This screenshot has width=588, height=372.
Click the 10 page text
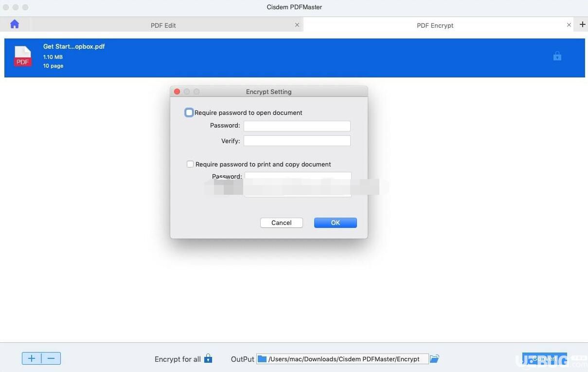(53, 66)
